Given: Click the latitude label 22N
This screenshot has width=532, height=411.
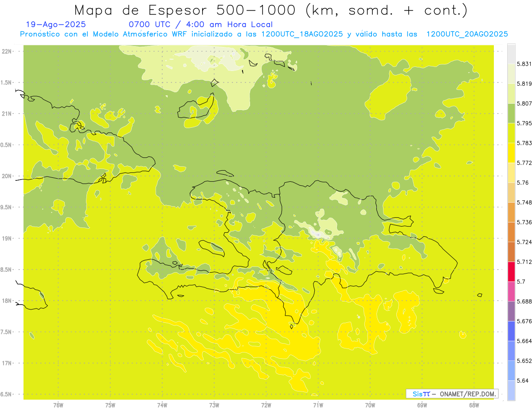Looking at the screenshot, I should point(7,51).
